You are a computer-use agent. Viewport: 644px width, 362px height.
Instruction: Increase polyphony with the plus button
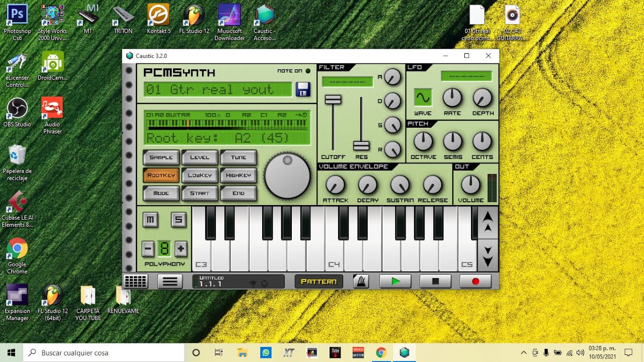(181, 248)
